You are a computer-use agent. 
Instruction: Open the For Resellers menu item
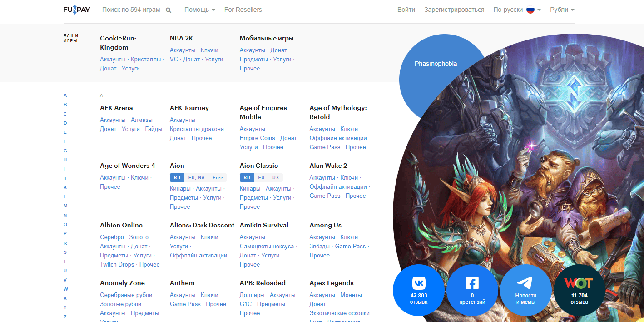coord(243,10)
